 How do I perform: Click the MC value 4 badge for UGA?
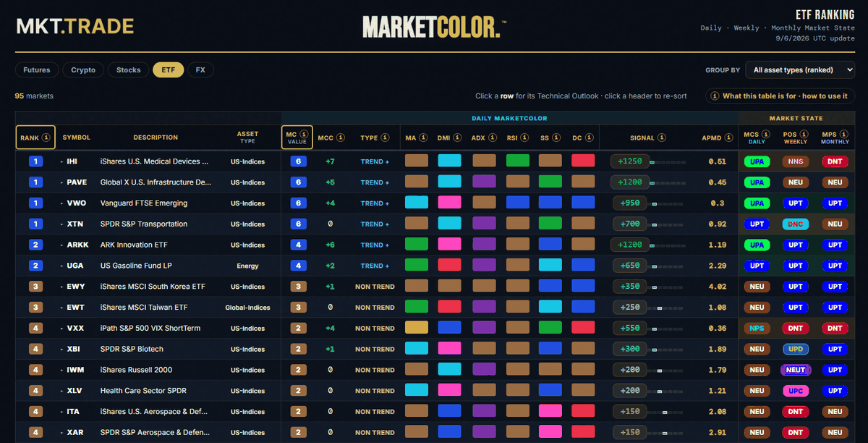[297, 266]
